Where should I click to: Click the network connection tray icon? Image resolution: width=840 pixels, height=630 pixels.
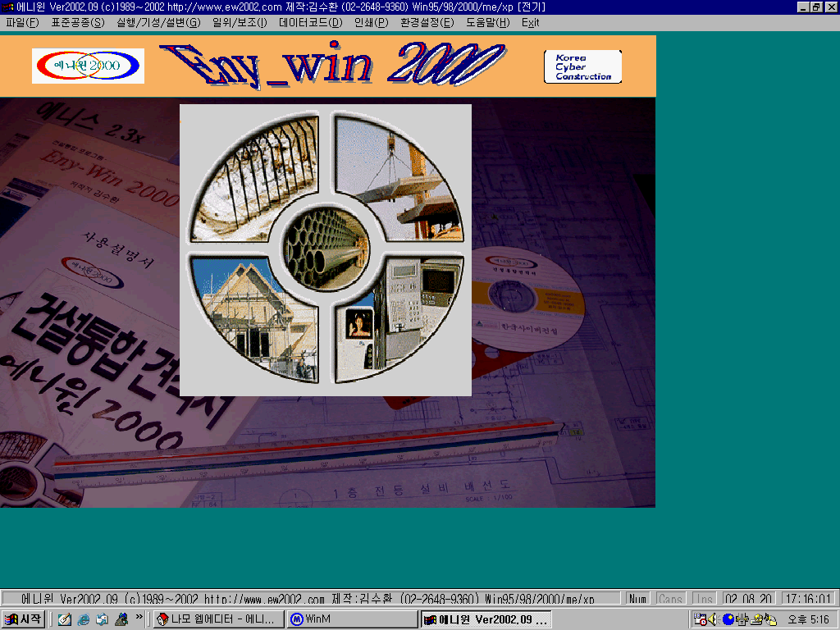742,620
